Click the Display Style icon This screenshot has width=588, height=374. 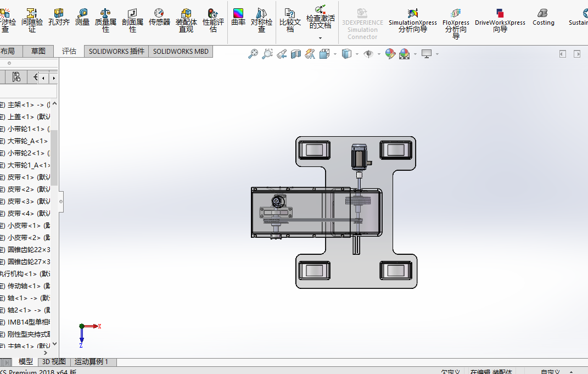click(346, 54)
